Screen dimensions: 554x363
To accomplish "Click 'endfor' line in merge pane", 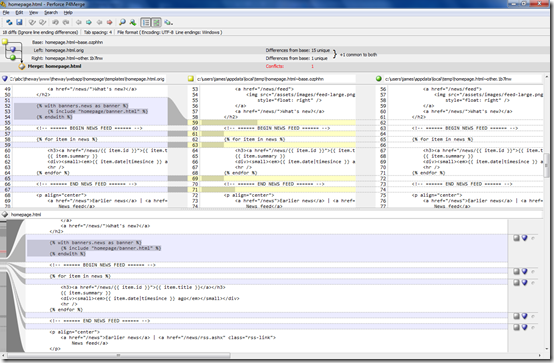I will [x=66, y=310].
